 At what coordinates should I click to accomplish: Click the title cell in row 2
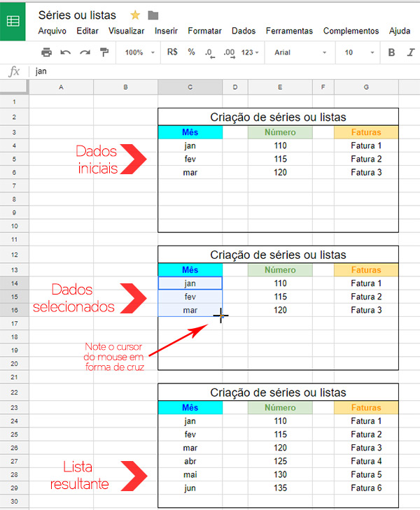coord(278,117)
